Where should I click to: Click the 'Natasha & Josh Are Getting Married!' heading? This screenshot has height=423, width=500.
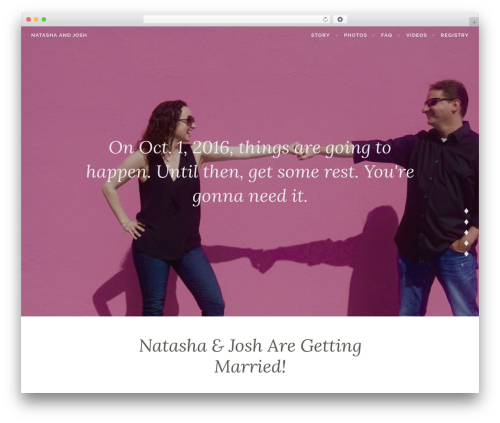point(250,356)
